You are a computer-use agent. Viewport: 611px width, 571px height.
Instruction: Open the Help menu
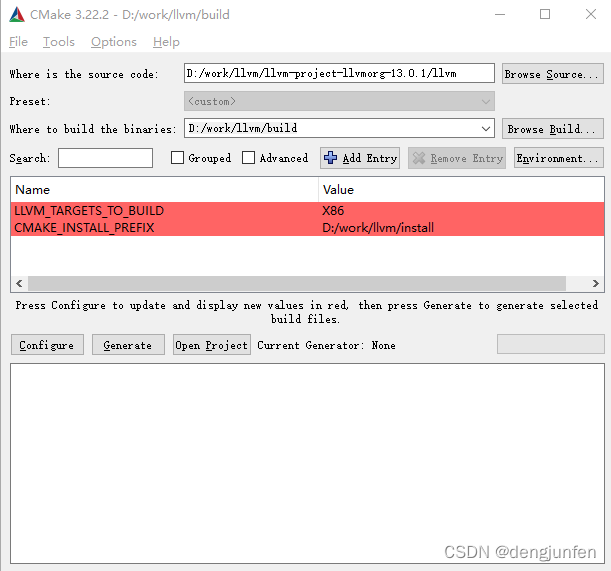(166, 42)
